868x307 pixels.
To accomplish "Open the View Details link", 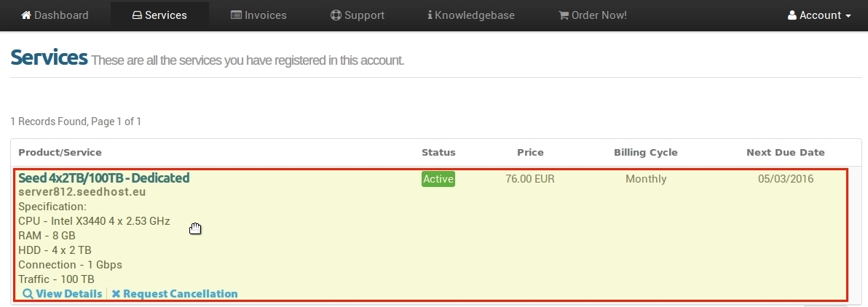I will [62, 294].
